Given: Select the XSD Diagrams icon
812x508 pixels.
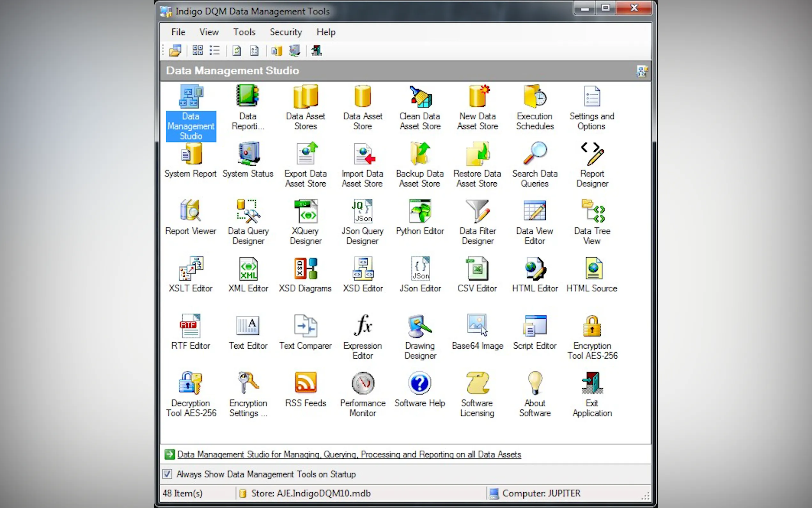Looking at the screenshot, I should tap(306, 269).
